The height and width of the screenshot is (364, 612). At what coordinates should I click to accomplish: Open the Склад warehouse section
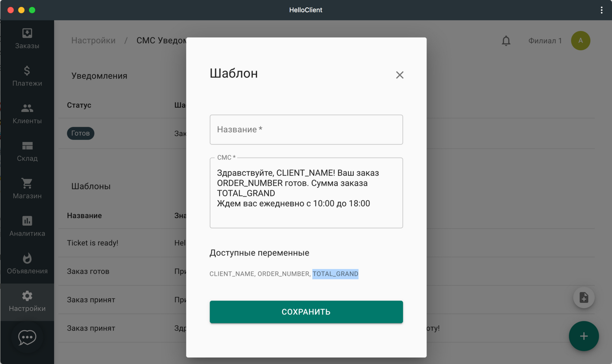[27, 151]
